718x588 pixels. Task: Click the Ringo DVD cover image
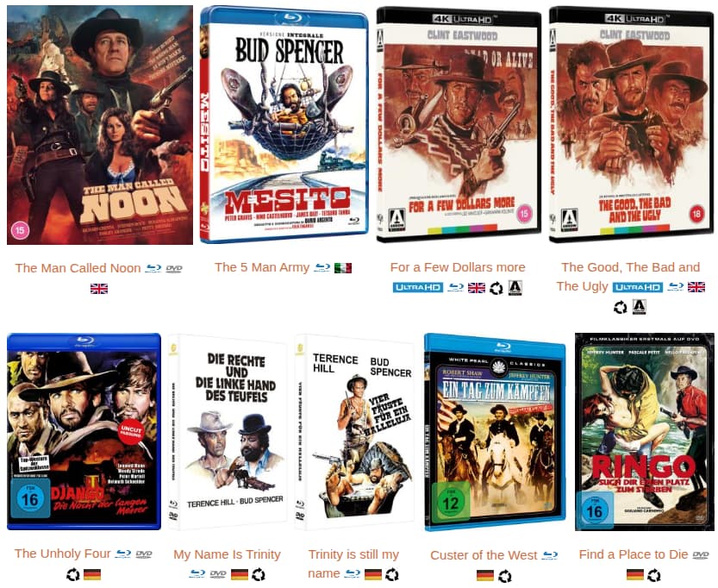point(644,432)
